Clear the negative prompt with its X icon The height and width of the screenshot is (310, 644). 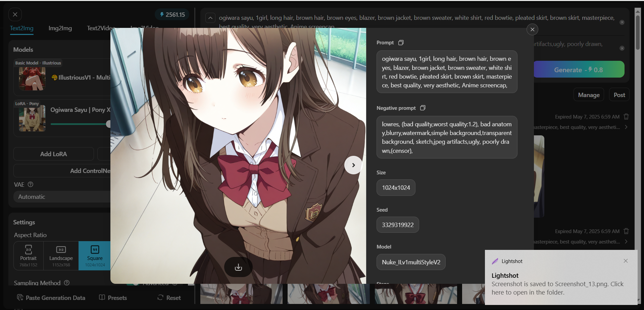pos(622,48)
